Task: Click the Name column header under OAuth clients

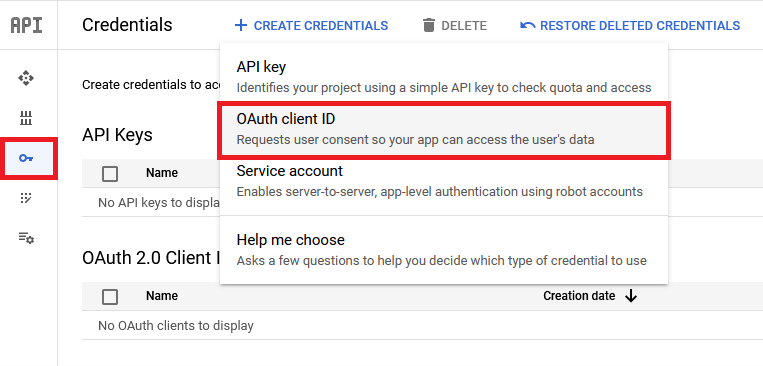Action: click(162, 296)
